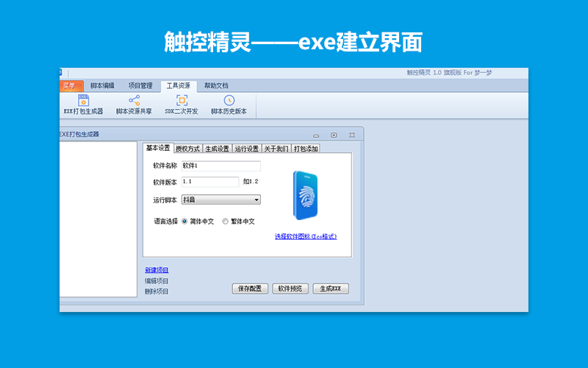Click the 软件名称 text field
588x368 pixels.
click(221, 166)
